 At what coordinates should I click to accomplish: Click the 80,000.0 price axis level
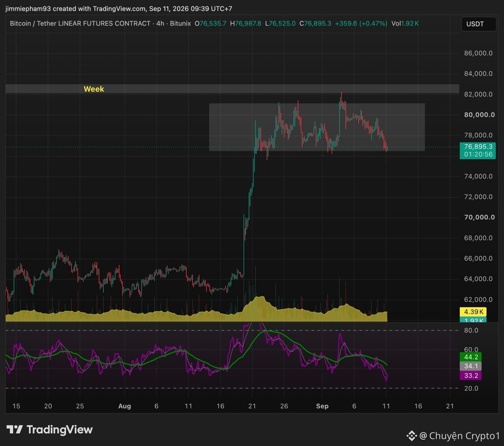pos(479,115)
